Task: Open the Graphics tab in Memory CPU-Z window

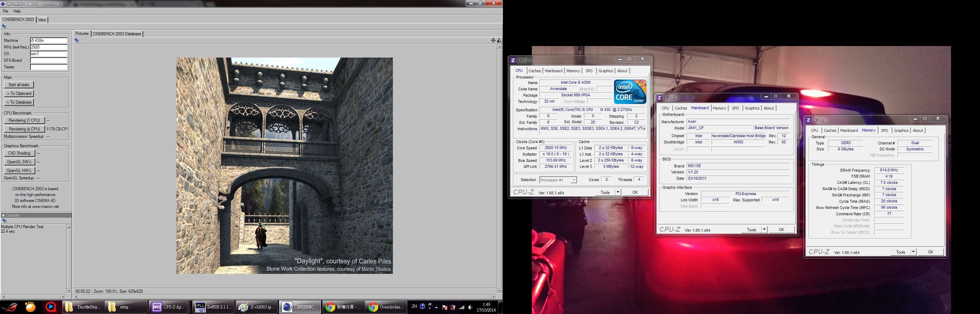Action: pos(901,131)
